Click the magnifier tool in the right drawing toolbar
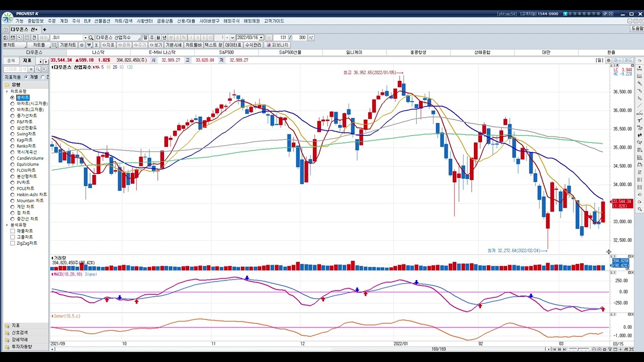The height and width of the screenshot is (362, 644). click(x=640, y=209)
